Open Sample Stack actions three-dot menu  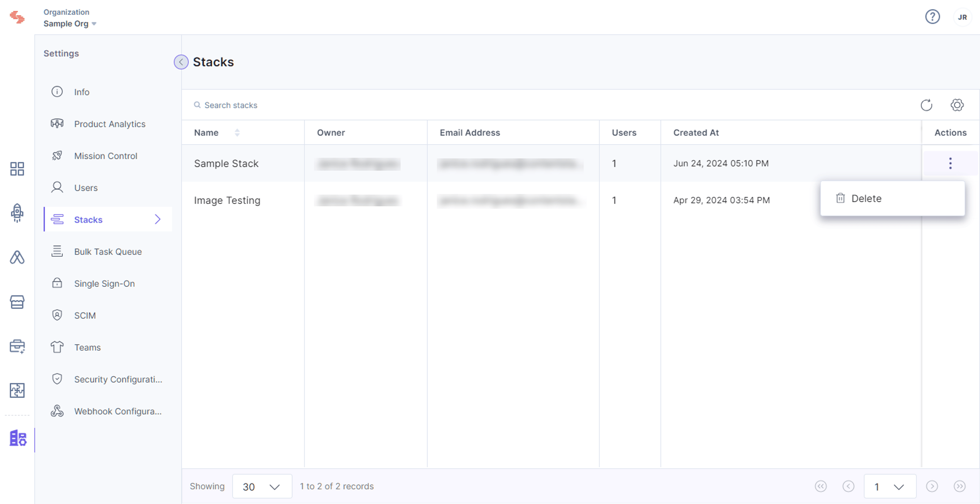click(x=950, y=163)
